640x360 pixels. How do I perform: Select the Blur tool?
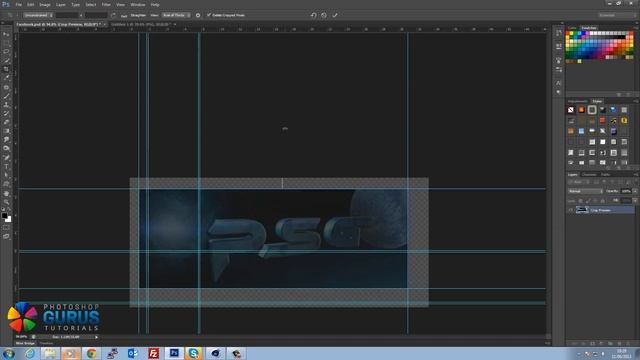coord(6,140)
